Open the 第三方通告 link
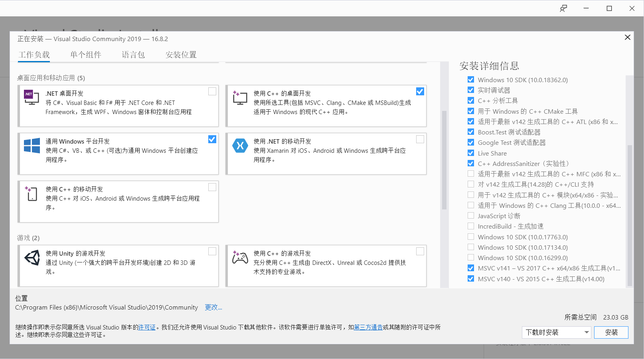The image size is (644, 359). pos(368,327)
